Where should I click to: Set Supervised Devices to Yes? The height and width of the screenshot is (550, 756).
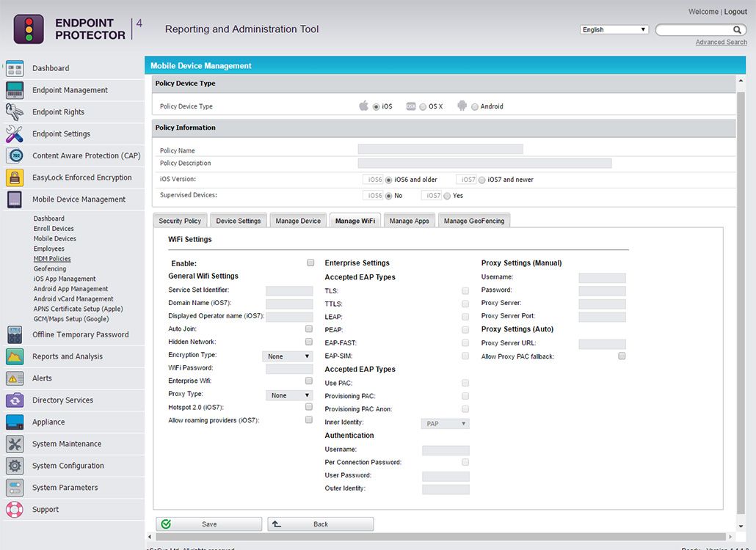point(447,196)
